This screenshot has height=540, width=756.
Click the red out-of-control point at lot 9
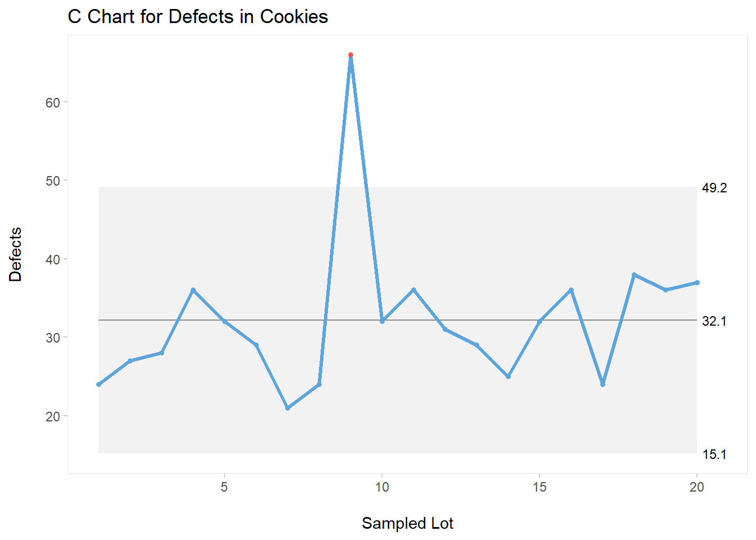click(x=350, y=55)
